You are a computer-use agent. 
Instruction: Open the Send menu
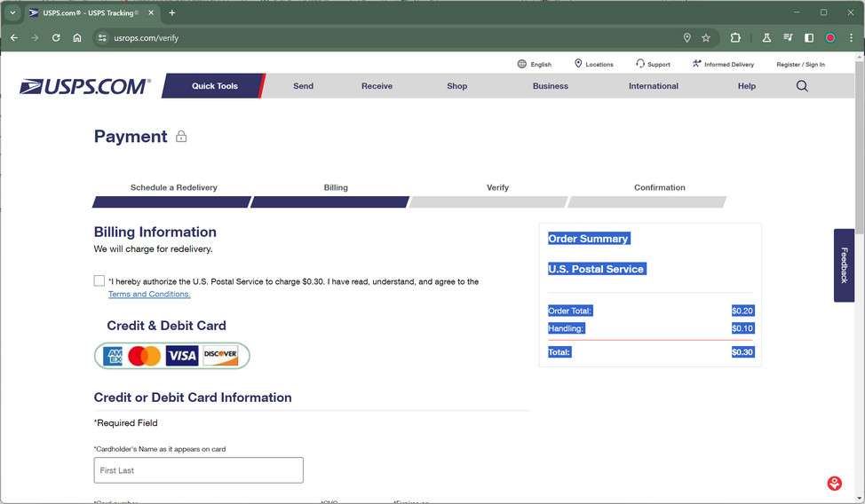303,86
